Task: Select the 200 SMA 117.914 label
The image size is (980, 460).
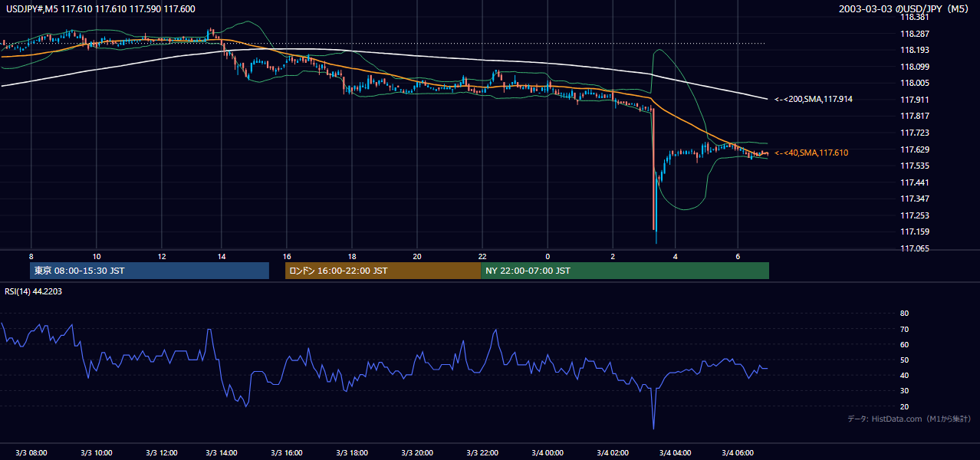Action: click(814, 100)
